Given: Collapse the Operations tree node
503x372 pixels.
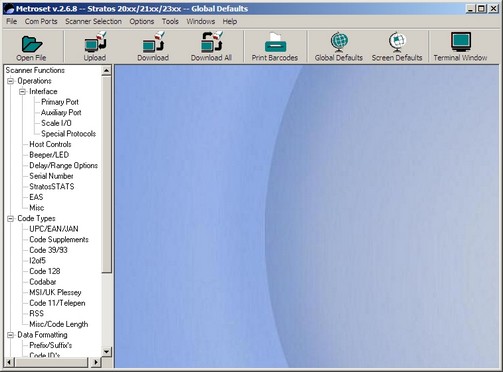Looking at the screenshot, I should [x=11, y=81].
